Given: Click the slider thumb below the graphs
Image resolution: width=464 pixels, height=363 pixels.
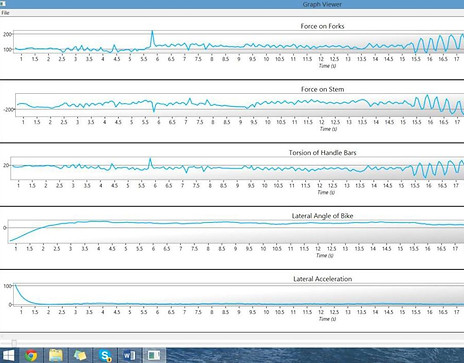Looking at the screenshot, I should coord(14,343).
